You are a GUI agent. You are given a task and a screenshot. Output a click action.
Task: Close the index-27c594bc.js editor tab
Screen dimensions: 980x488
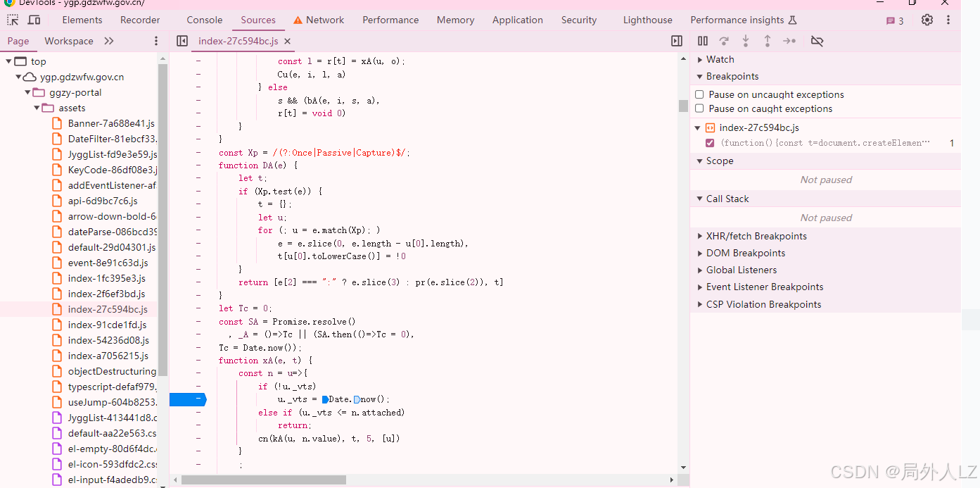tap(287, 41)
